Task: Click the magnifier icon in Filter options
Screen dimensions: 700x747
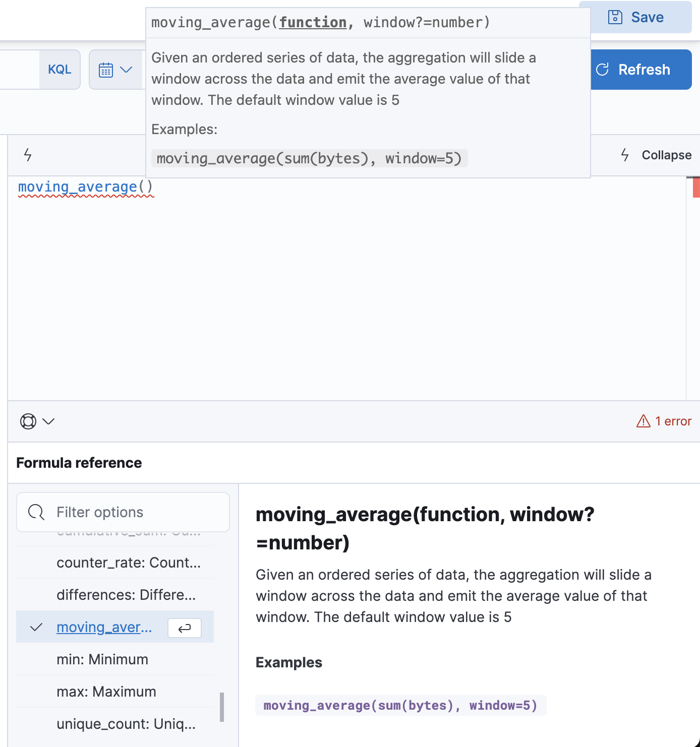Action: pos(36,512)
